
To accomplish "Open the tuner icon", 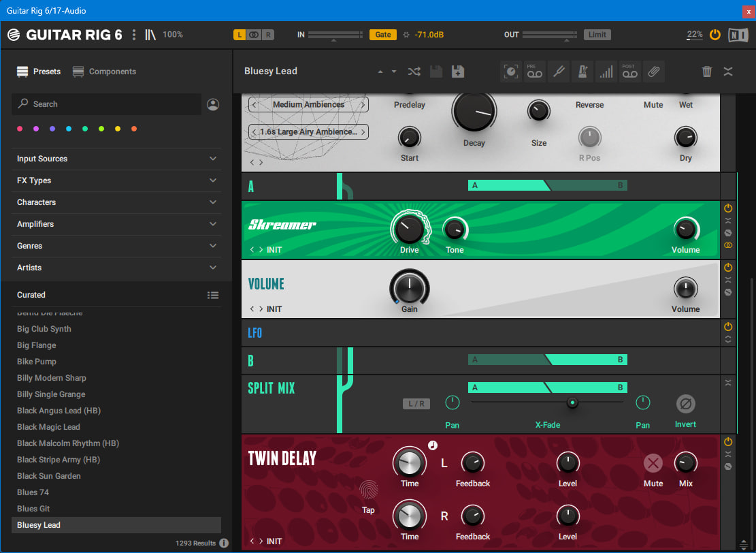I will click(558, 72).
